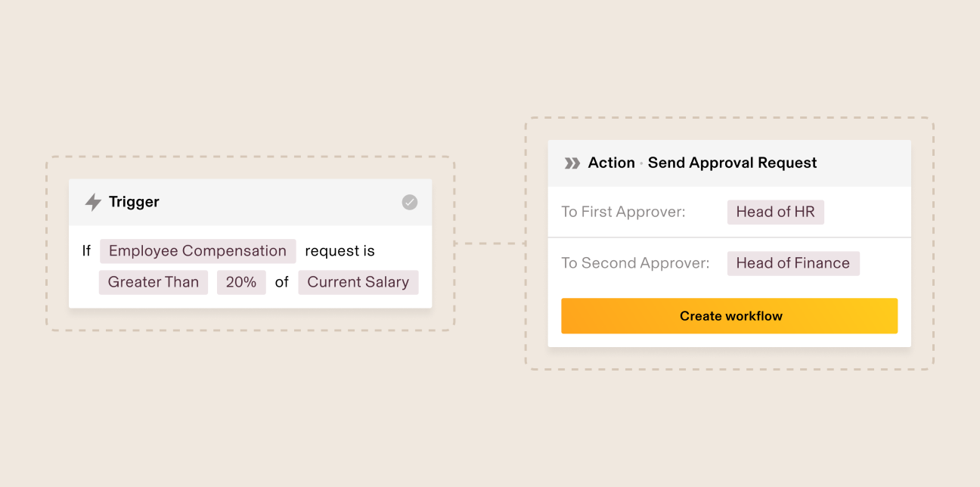Click the double-chevron Action icon
This screenshot has width=980, height=487.
pyautogui.click(x=572, y=163)
